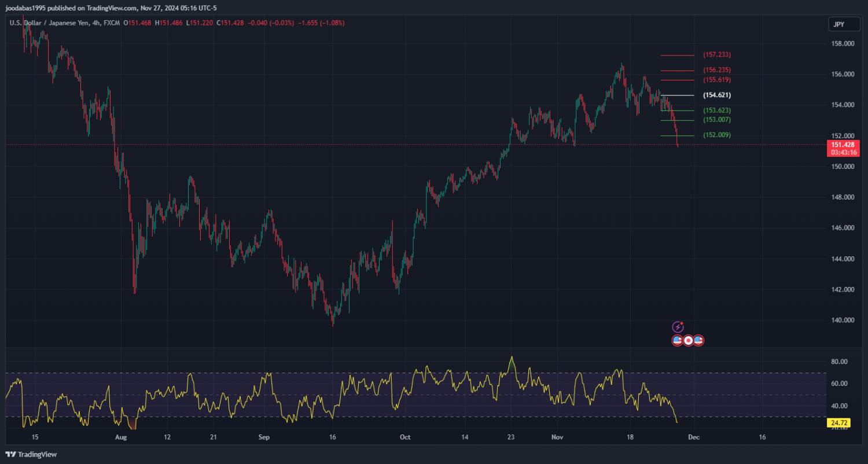Screen dimensions: 868x464
Task: Click 150.000 on the price axis
Action: pyautogui.click(x=844, y=167)
